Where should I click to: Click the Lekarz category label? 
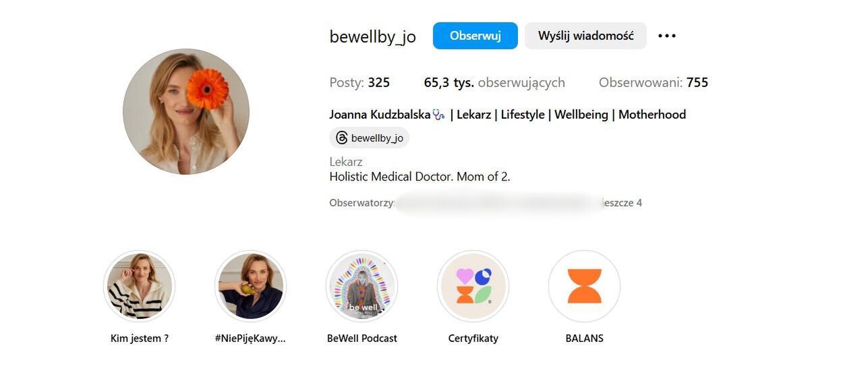pyautogui.click(x=346, y=162)
